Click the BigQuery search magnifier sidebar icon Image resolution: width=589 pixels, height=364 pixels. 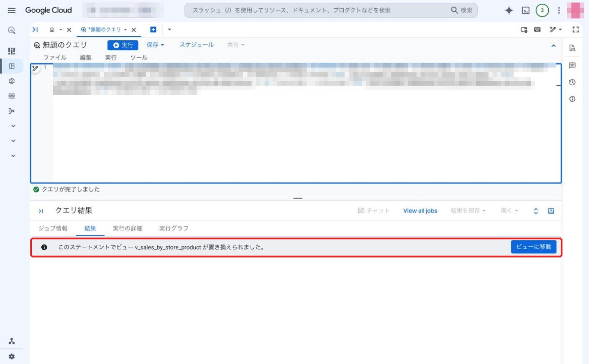[x=12, y=30]
